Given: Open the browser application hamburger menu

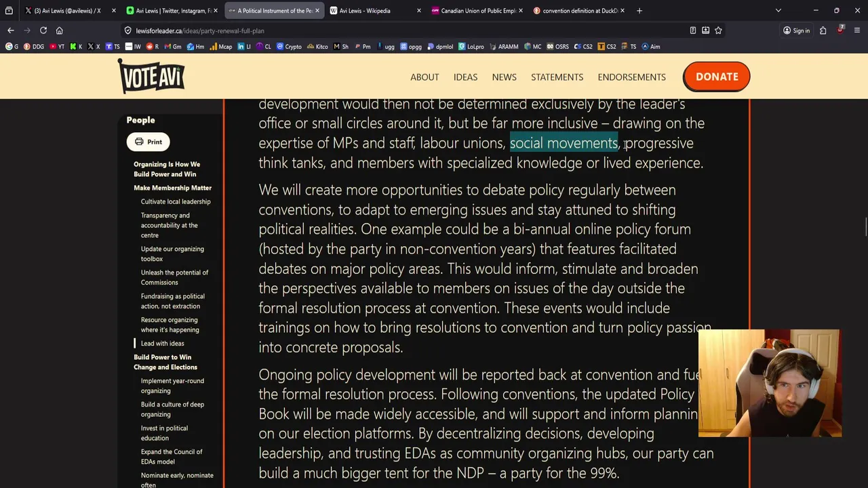Looking at the screenshot, I should pos(857,30).
